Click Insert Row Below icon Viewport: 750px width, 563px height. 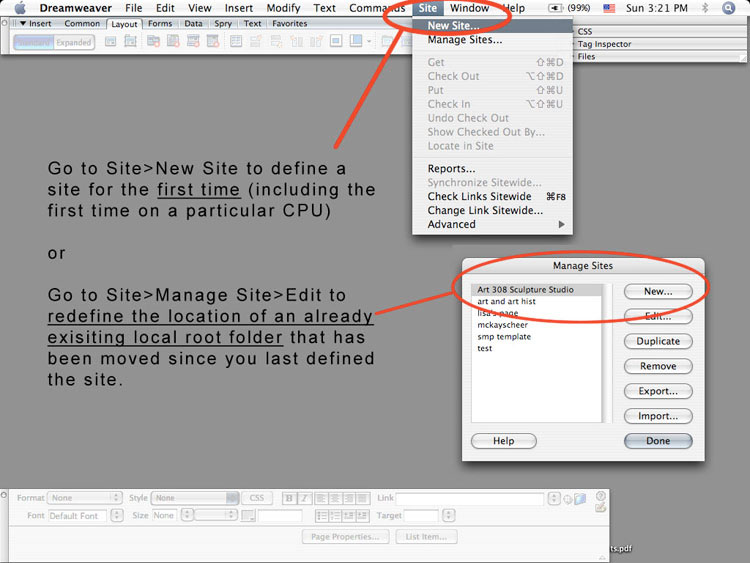[x=276, y=42]
